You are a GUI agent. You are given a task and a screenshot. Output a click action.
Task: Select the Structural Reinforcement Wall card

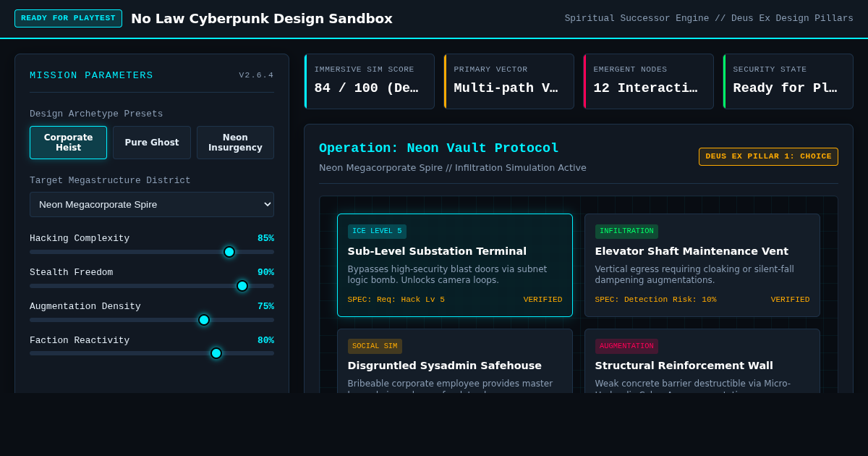702,361
